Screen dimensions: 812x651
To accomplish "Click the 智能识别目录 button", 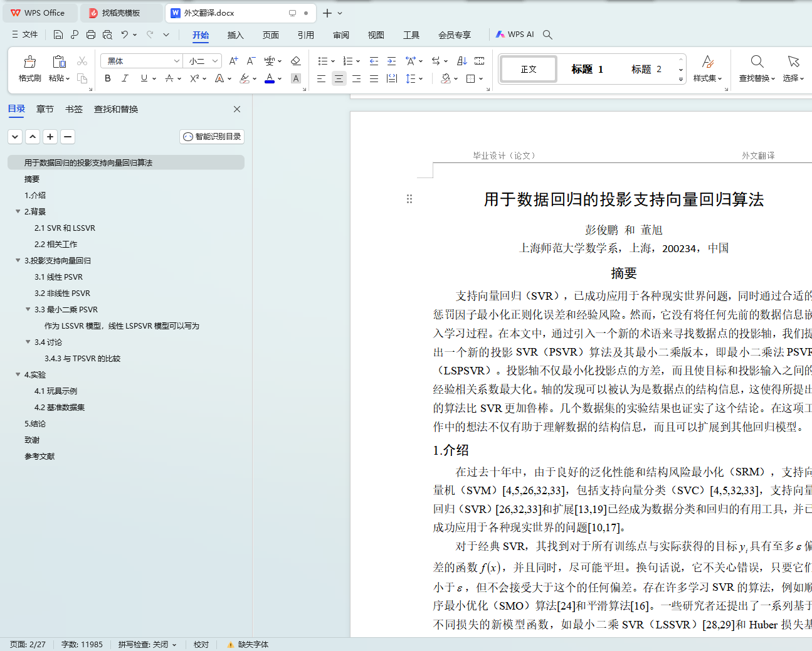I will click(212, 137).
